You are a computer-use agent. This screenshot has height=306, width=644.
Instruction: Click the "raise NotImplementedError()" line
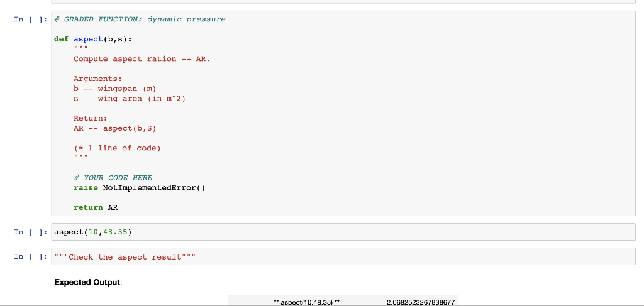139,188
